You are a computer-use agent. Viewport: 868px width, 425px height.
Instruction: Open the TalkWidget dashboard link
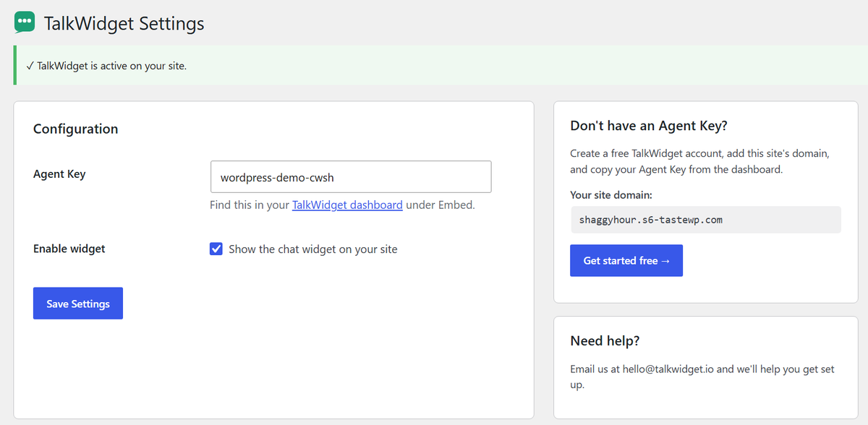coord(347,205)
